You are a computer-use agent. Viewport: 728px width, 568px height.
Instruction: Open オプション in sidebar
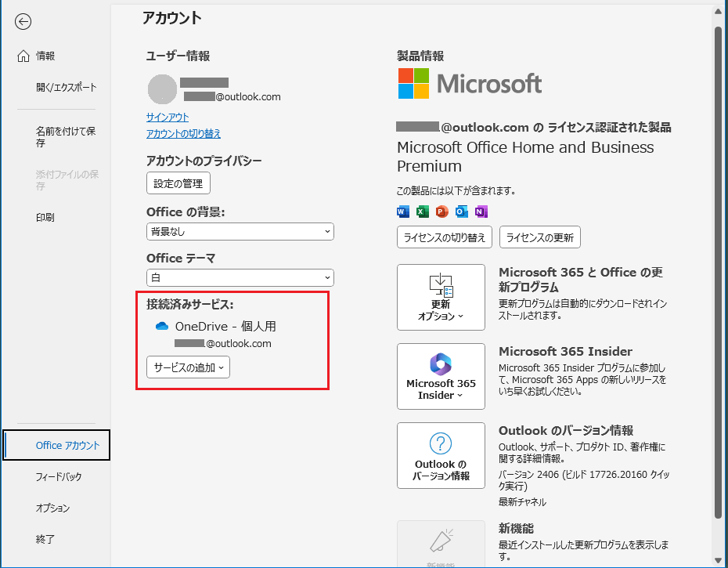click(x=53, y=508)
